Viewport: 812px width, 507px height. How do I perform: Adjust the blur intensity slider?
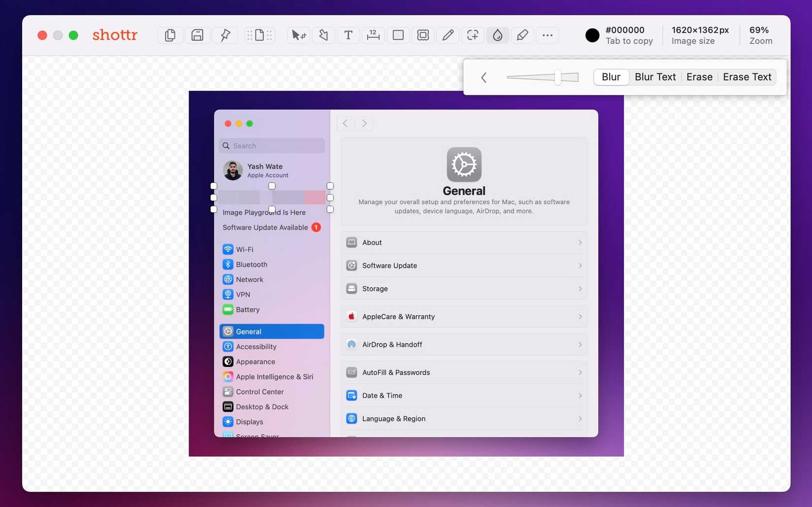click(557, 77)
